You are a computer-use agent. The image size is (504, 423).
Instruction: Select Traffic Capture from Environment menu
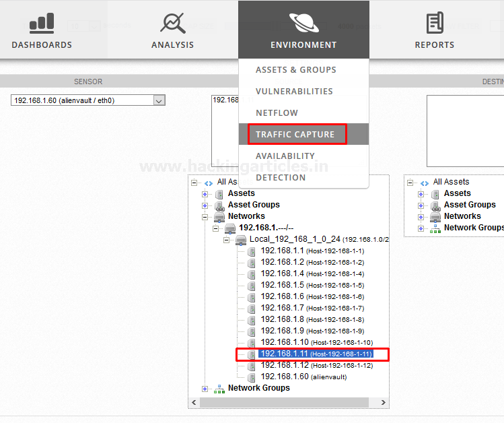[295, 134]
